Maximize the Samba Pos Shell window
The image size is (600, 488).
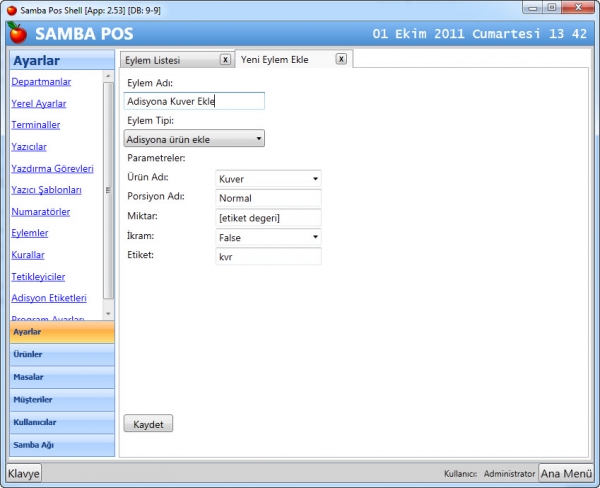click(552, 8)
